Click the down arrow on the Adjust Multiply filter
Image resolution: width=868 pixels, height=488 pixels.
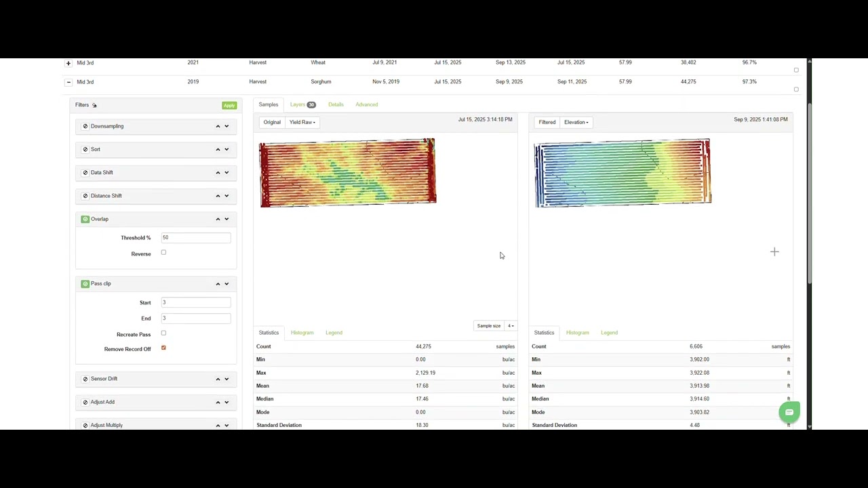(226, 425)
